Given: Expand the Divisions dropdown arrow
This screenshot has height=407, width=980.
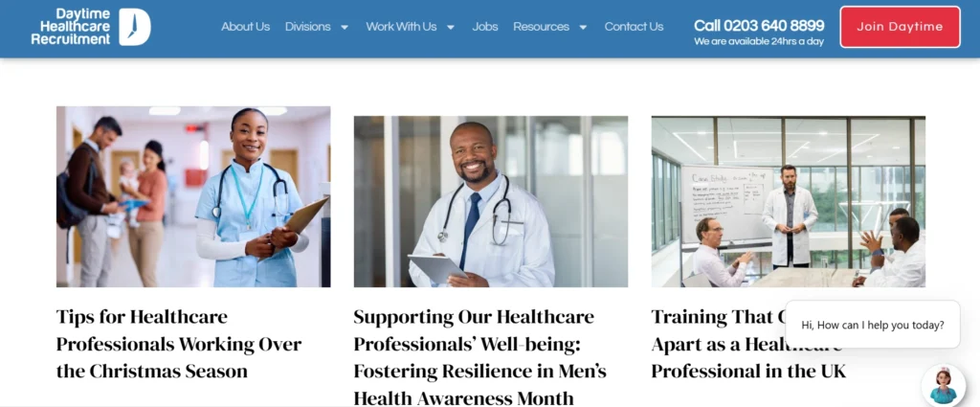Looking at the screenshot, I should [345, 27].
